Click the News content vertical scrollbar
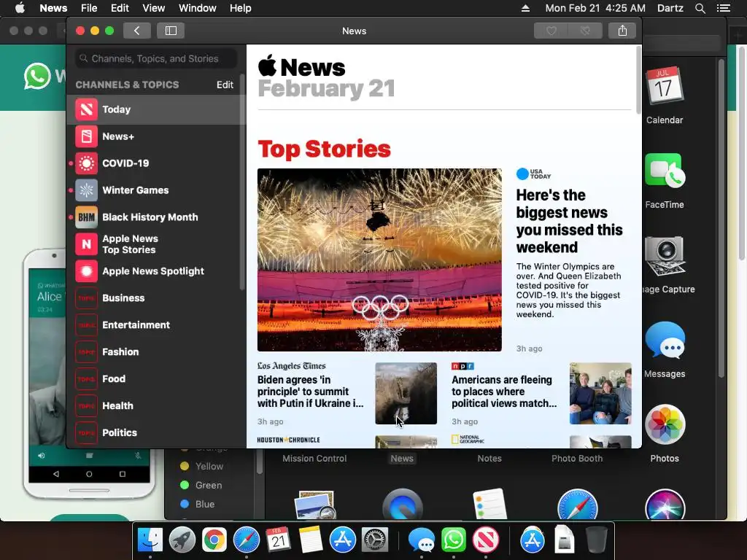Viewport: 747px width, 560px height. [638, 80]
